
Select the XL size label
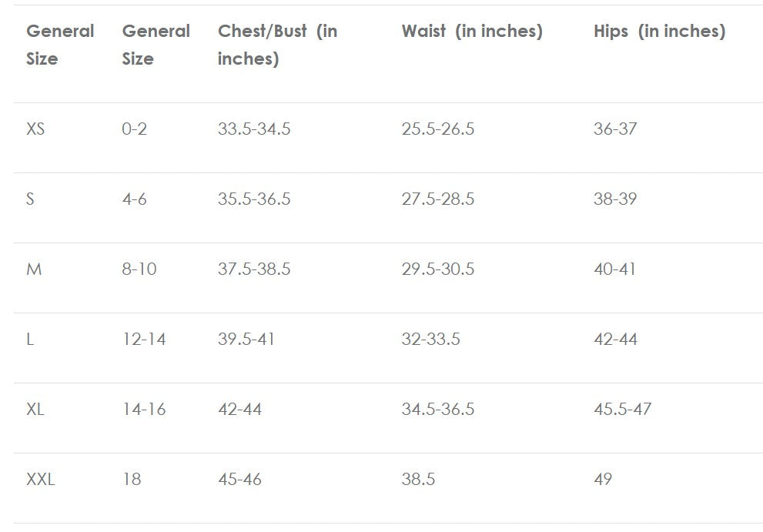(35, 410)
